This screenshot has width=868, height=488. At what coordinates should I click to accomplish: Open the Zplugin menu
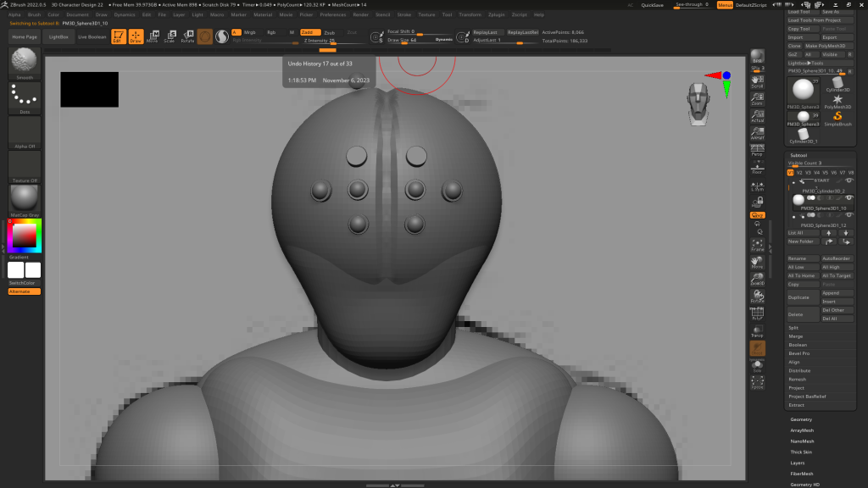[495, 14]
